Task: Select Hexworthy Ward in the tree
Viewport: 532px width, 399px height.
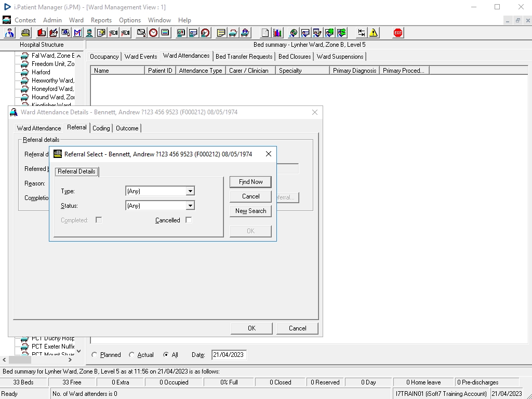Action: (53, 81)
